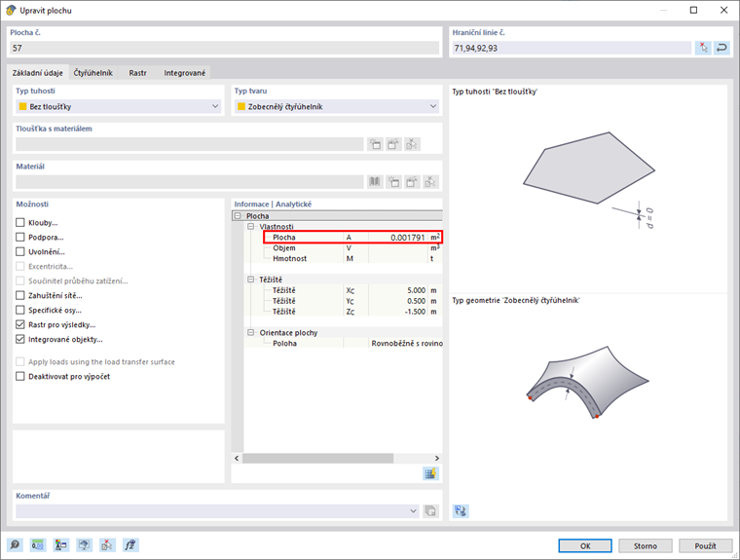Toggle the Uvolnění... checkbox
This screenshot has height=560, width=740.
click(x=20, y=251)
